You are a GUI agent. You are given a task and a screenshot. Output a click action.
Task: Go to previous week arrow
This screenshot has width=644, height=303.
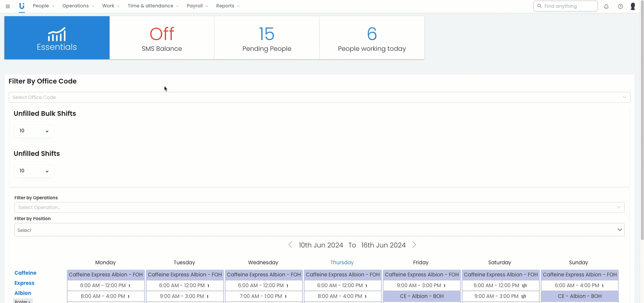pos(290,245)
